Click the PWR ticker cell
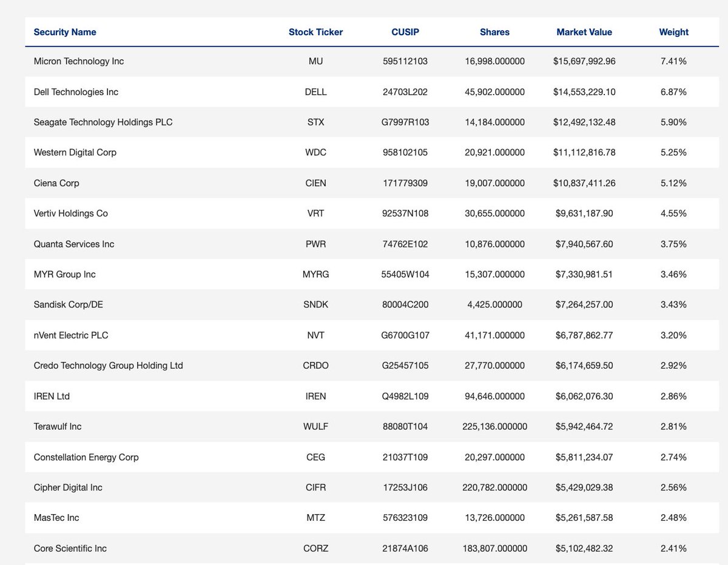 (x=316, y=244)
